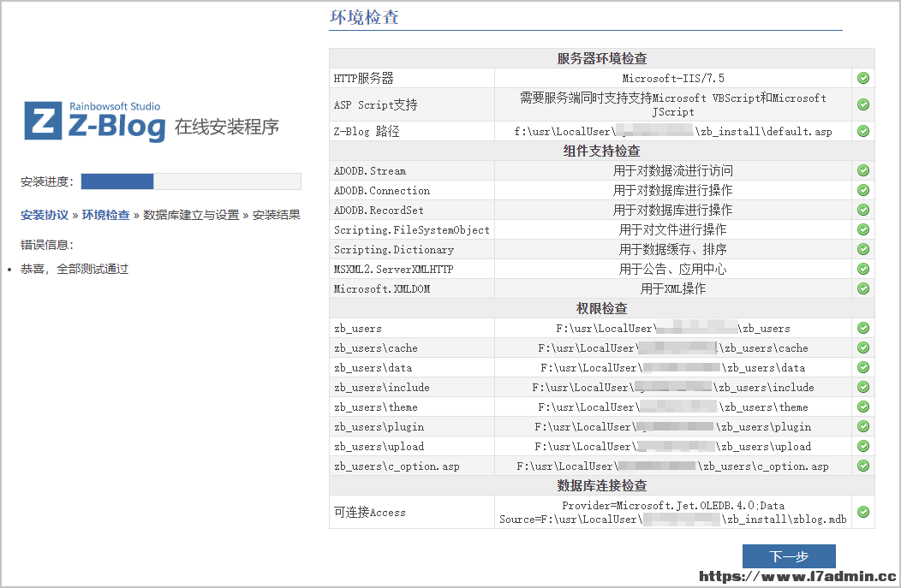Click the 可连接Access label cell

point(411,512)
